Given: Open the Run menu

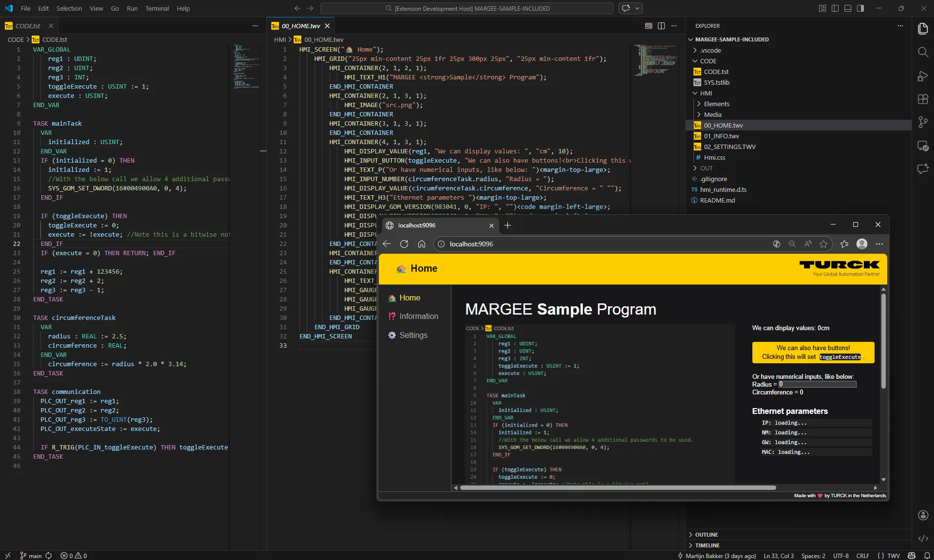Looking at the screenshot, I should [132, 8].
